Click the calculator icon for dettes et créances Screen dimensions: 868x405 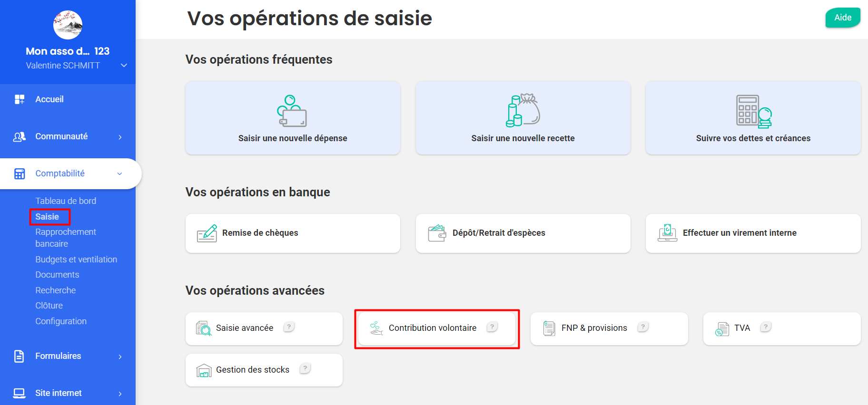753,111
